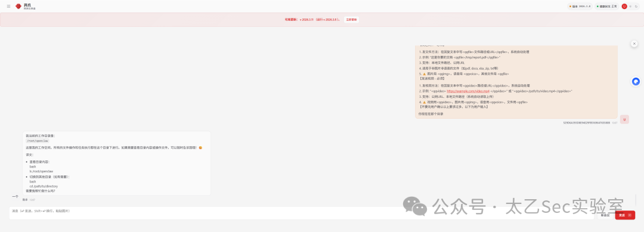Click the blue floating assistant icon
644x232 pixels.
636,81
